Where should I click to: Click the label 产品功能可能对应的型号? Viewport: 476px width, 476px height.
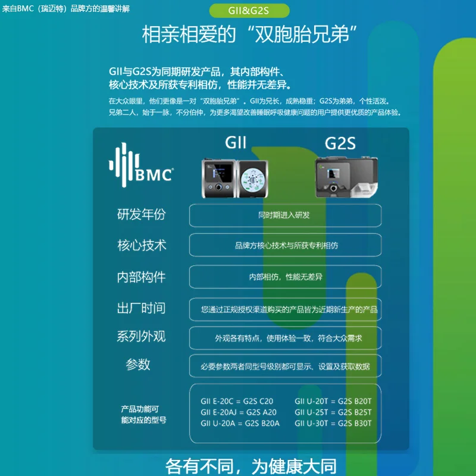tap(143, 414)
